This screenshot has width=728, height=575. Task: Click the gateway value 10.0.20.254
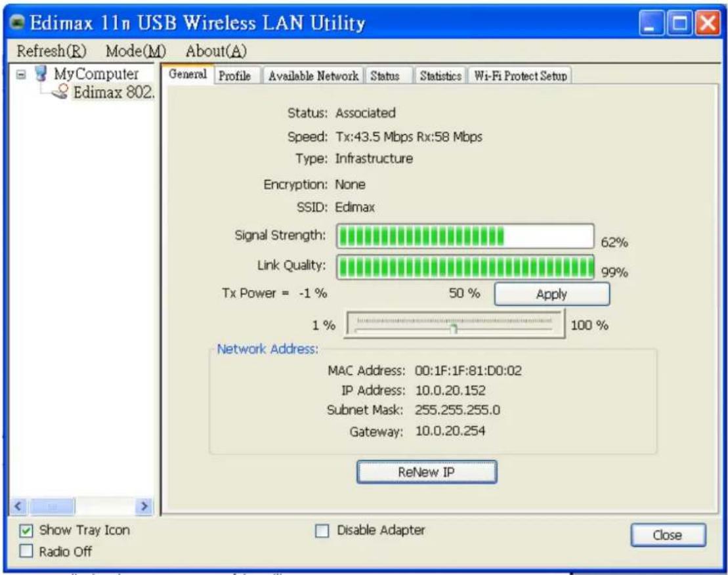[x=450, y=431]
